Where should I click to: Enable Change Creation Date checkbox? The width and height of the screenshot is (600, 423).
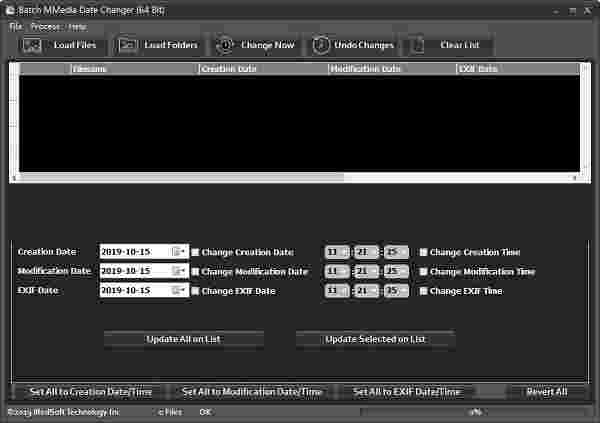click(x=195, y=252)
